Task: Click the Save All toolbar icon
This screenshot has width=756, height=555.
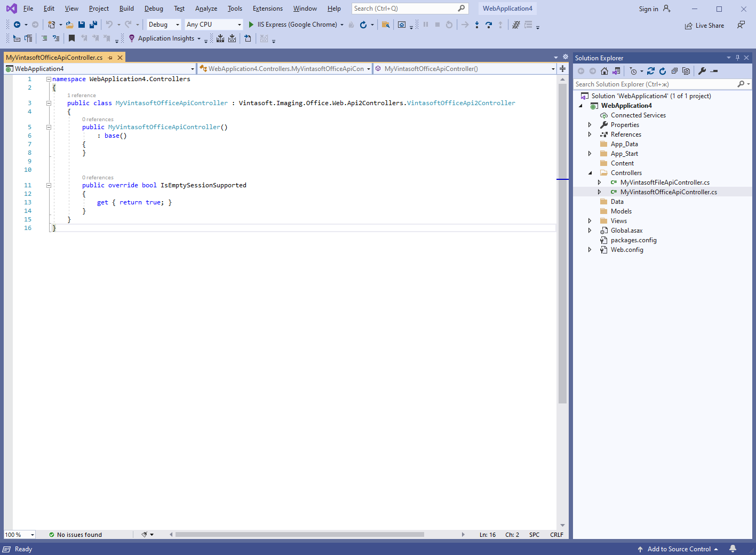Action: tap(93, 25)
